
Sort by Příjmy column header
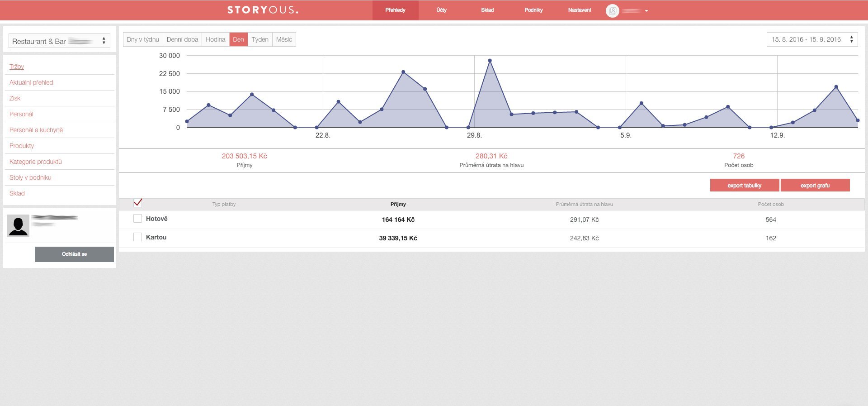398,204
